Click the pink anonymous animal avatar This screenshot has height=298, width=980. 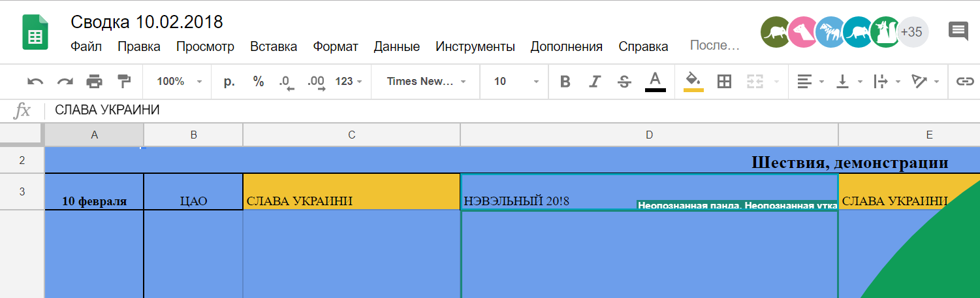coord(803,32)
